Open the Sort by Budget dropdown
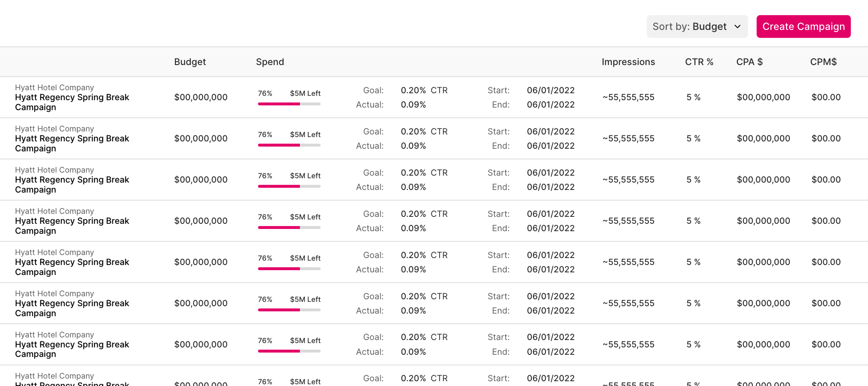The width and height of the screenshot is (868, 386). tap(697, 26)
